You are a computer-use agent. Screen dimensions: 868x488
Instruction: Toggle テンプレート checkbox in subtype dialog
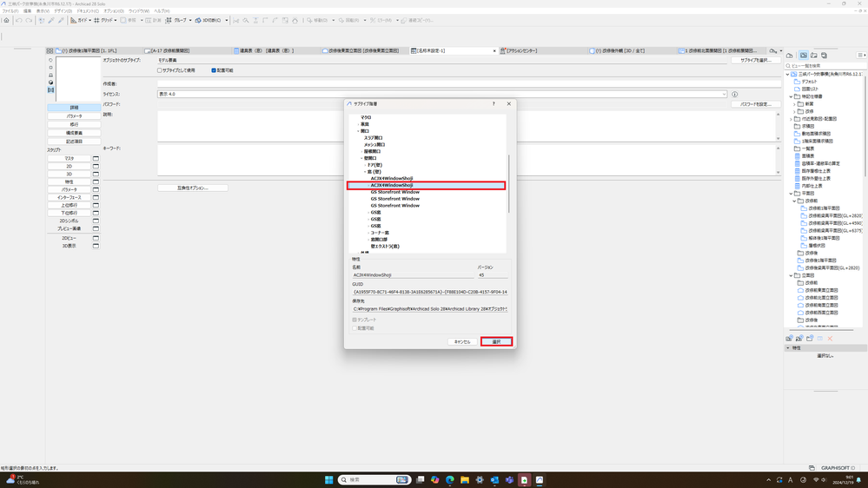[354, 320]
